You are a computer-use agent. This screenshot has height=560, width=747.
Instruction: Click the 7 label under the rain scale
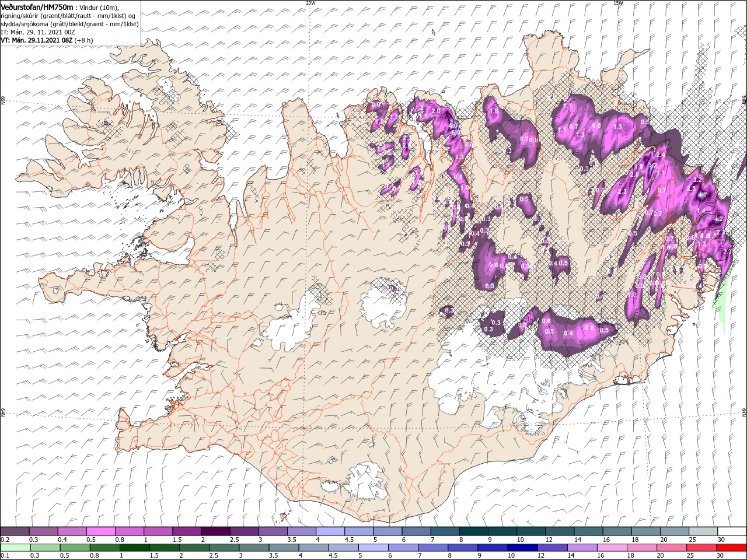pos(420,555)
